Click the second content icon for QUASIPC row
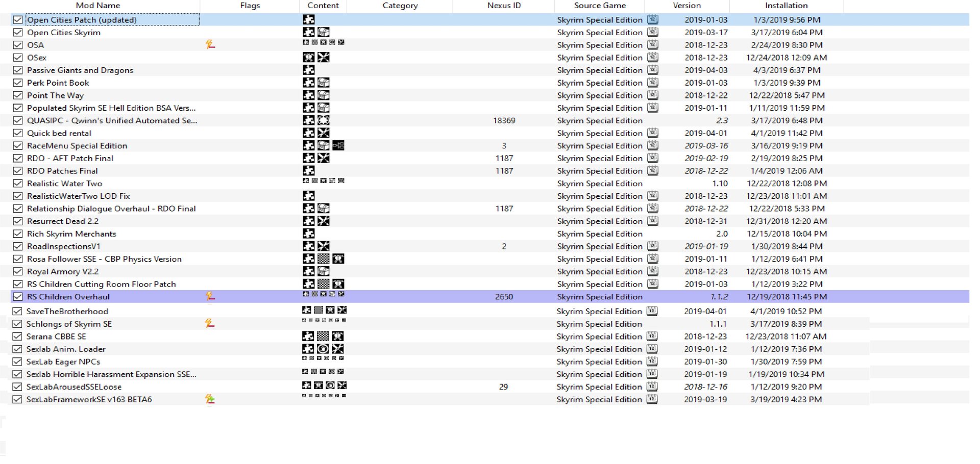The height and width of the screenshot is (464, 980). point(323,120)
